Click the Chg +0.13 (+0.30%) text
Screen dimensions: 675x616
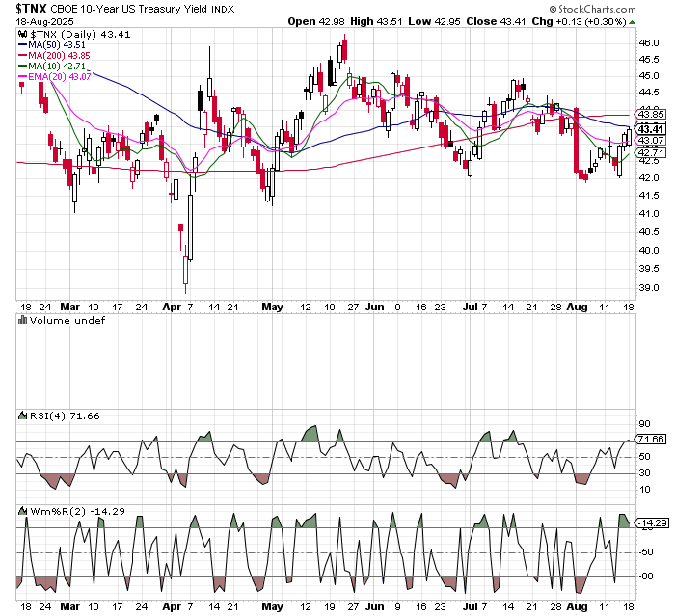point(579,21)
